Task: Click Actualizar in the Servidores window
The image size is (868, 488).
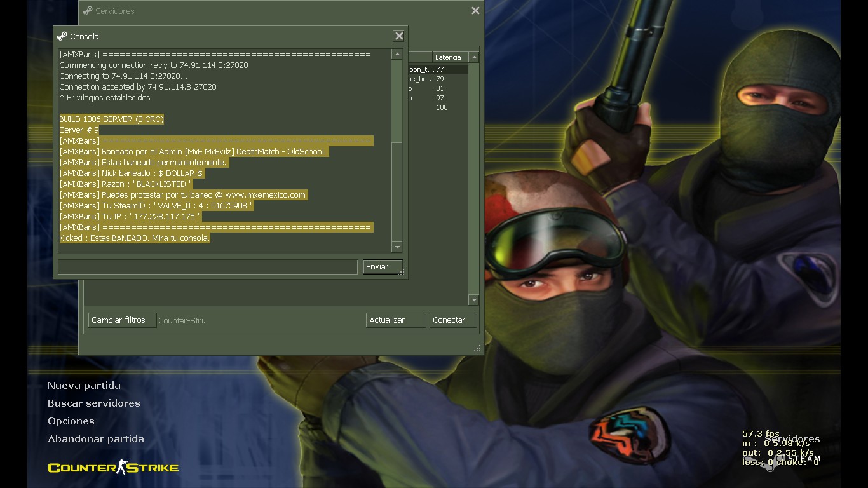Action: [396, 320]
